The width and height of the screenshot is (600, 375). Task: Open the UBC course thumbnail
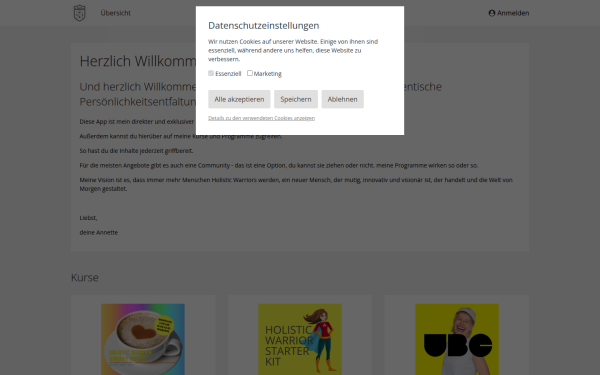(457, 339)
